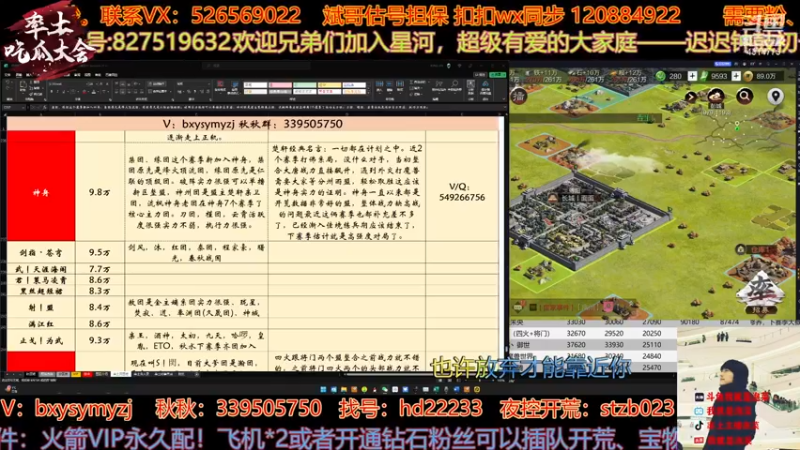Select the header cell with 339505750
800x450 pixels.
pos(253,124)
